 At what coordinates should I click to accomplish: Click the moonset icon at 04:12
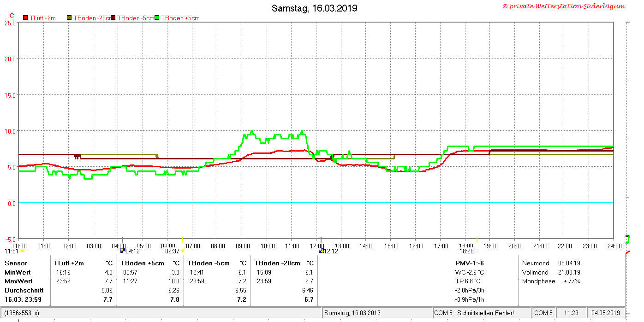(x=123, y=251)
